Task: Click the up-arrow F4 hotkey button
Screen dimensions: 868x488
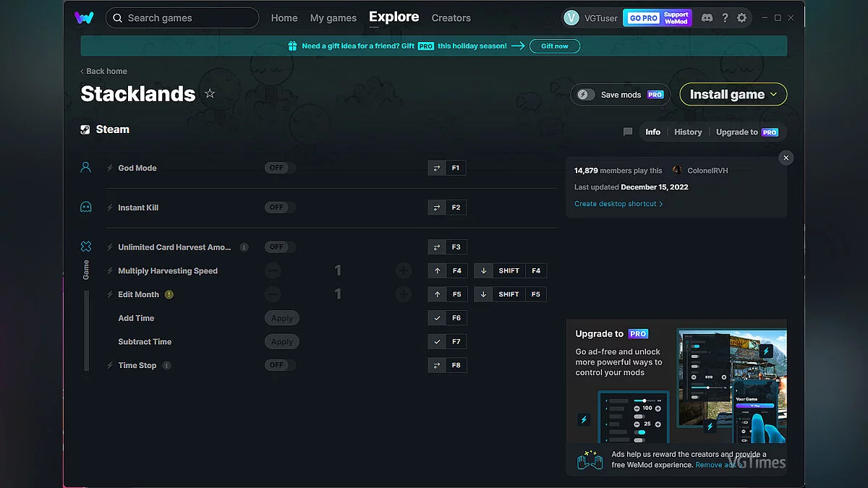Action: 447,271
